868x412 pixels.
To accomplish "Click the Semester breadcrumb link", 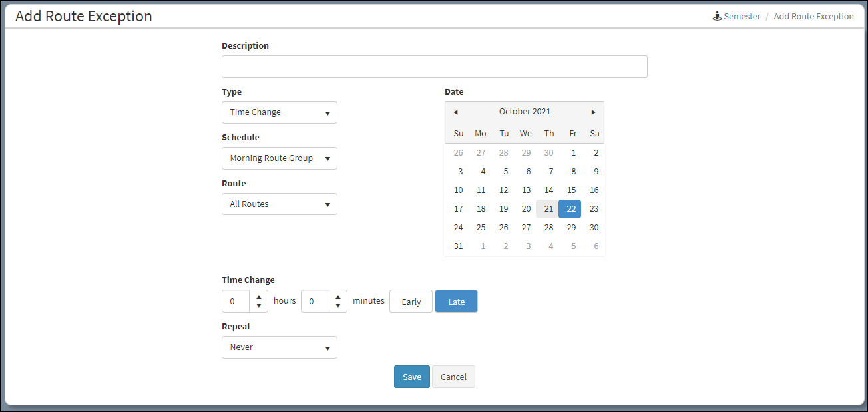I will tap(742, 17).
